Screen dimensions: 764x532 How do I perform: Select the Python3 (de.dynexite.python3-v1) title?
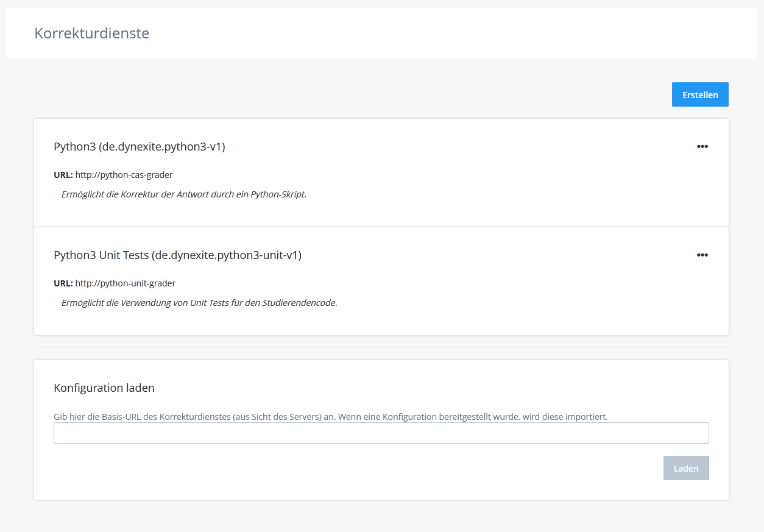pos(140,147)
